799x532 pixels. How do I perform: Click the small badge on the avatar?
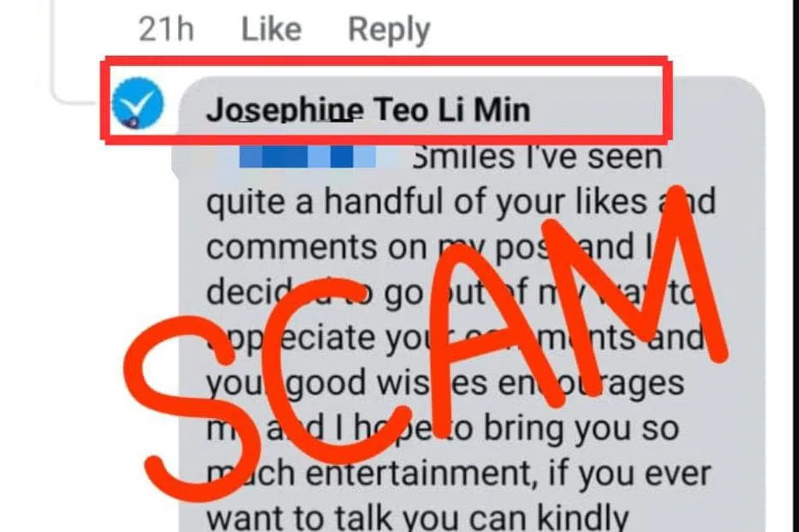point(131,122)
